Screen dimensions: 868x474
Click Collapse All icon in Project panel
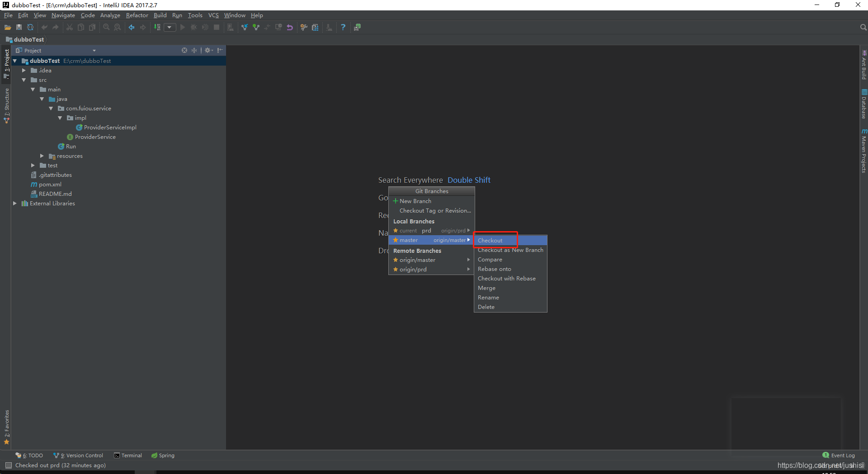194,50
